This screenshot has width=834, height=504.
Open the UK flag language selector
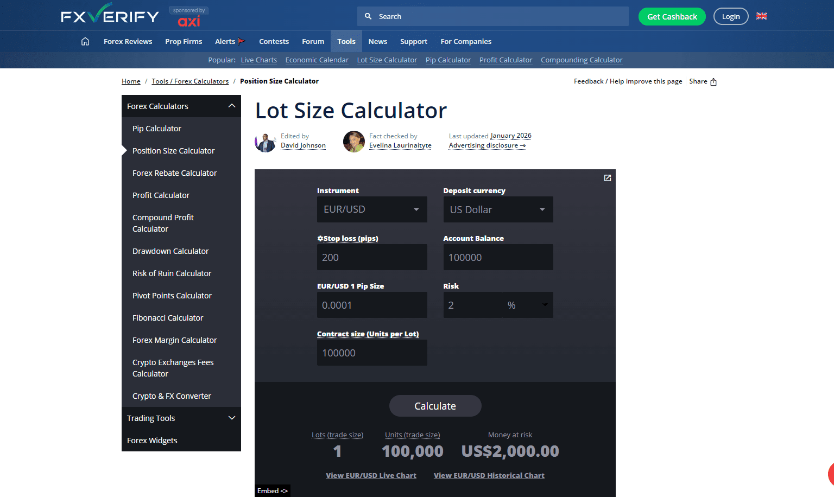click(761, 16)
